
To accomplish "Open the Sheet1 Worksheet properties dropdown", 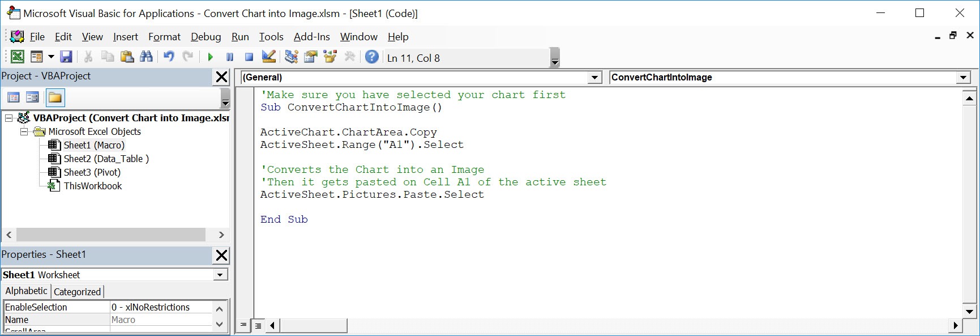I will pyautogui.click(x=220, y=275).
